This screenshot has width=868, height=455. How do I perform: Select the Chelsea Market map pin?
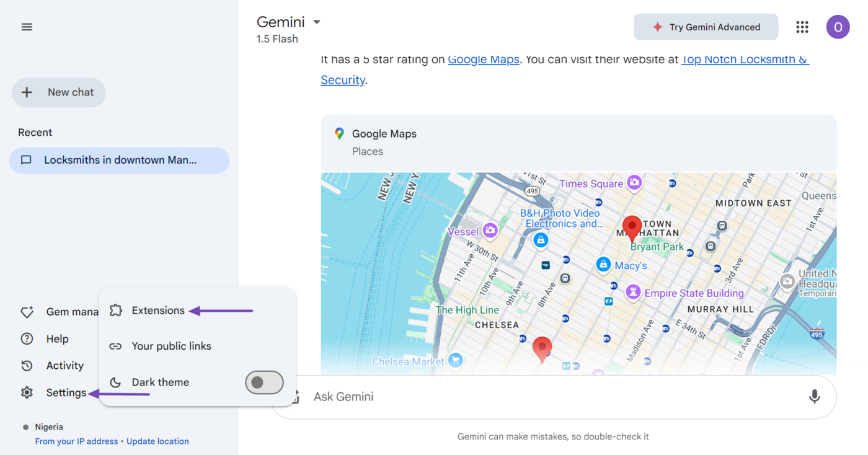tap(456, 361)
